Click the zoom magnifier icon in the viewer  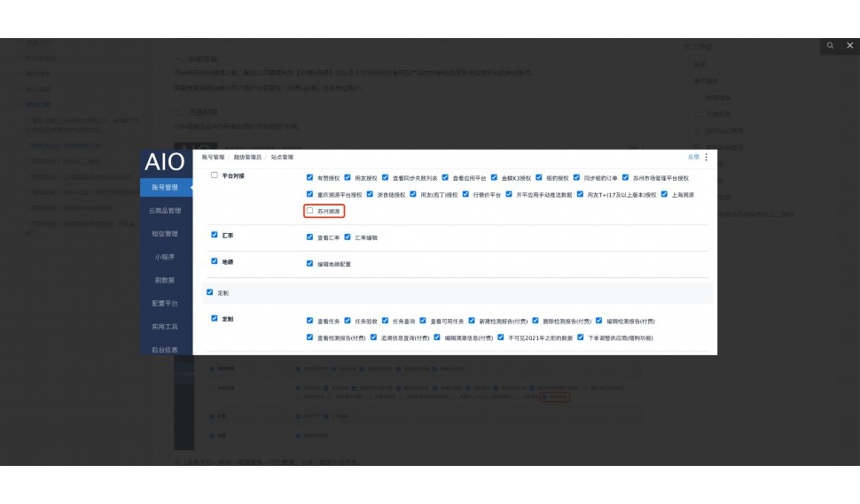830,45
